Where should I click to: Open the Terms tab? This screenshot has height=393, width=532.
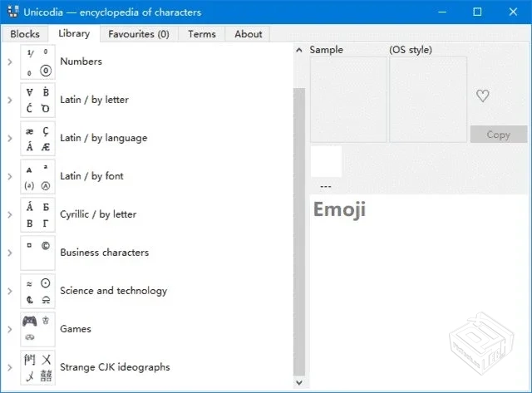click(202, 34)
